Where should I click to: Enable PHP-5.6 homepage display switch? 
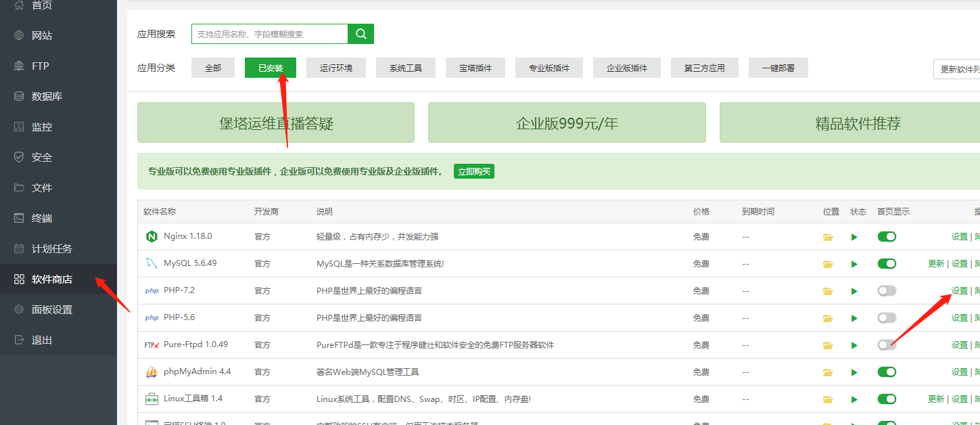[887, 317]
